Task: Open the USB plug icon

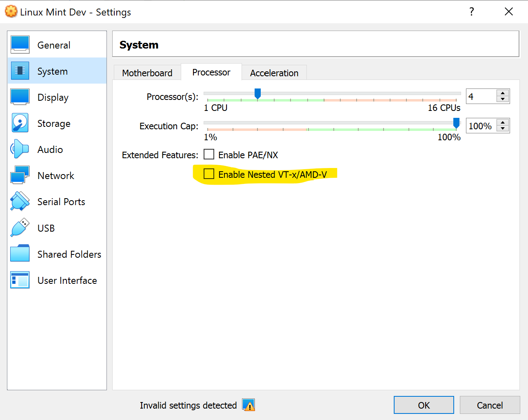Action: [x=20, y=228]
